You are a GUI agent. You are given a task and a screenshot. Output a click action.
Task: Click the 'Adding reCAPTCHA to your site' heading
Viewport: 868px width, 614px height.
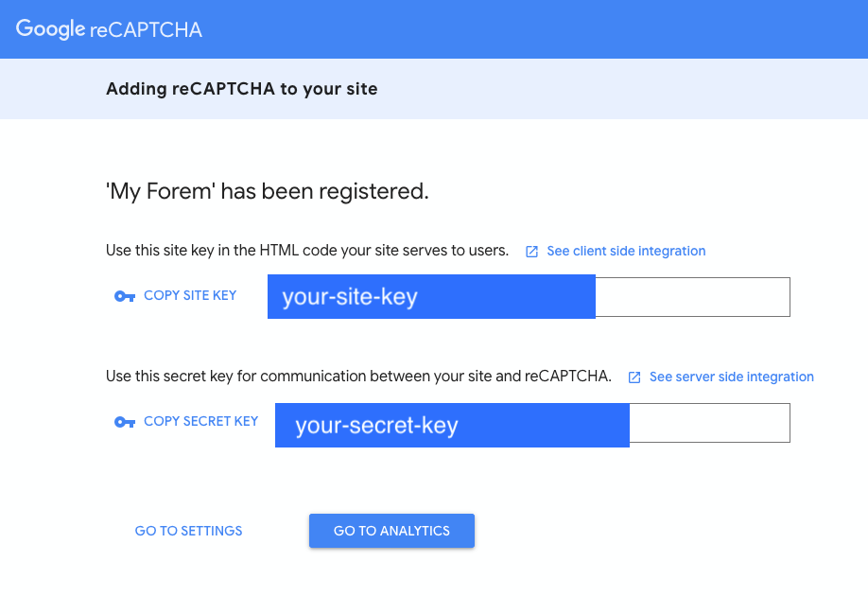point(241,89)
